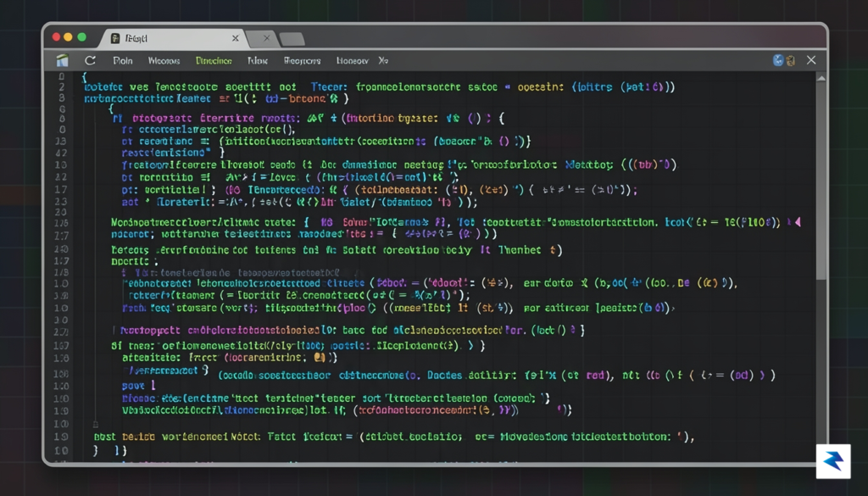Image resolution: width=868 pixels, height=496 pixels.
Task: Click the blue globe icon in the toolbar
Action: point(778,60)
